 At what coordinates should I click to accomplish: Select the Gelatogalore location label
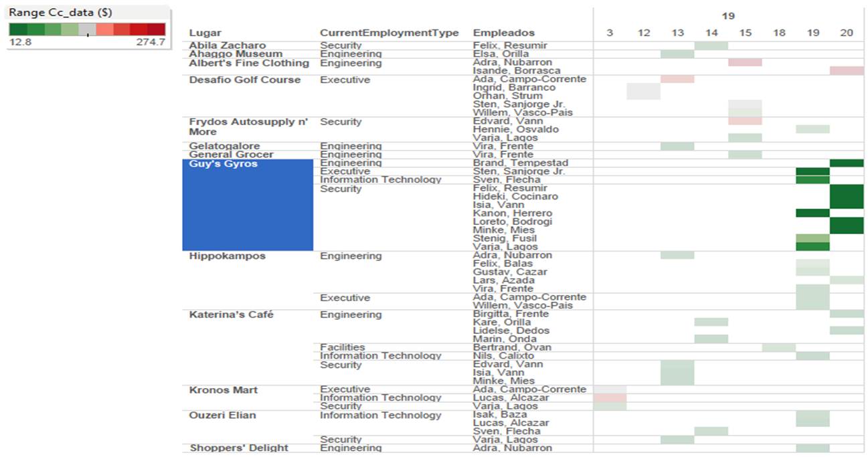225,146
